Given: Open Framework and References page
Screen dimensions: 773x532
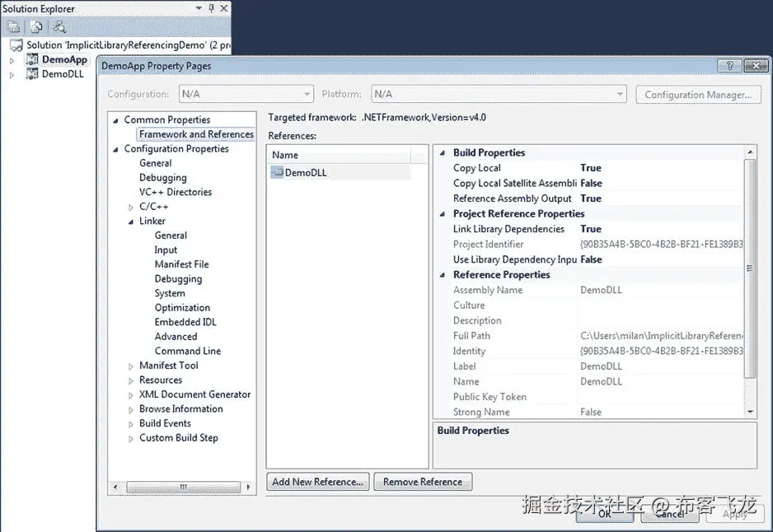Looking at the screenshot, I should (x=195, y=133).
